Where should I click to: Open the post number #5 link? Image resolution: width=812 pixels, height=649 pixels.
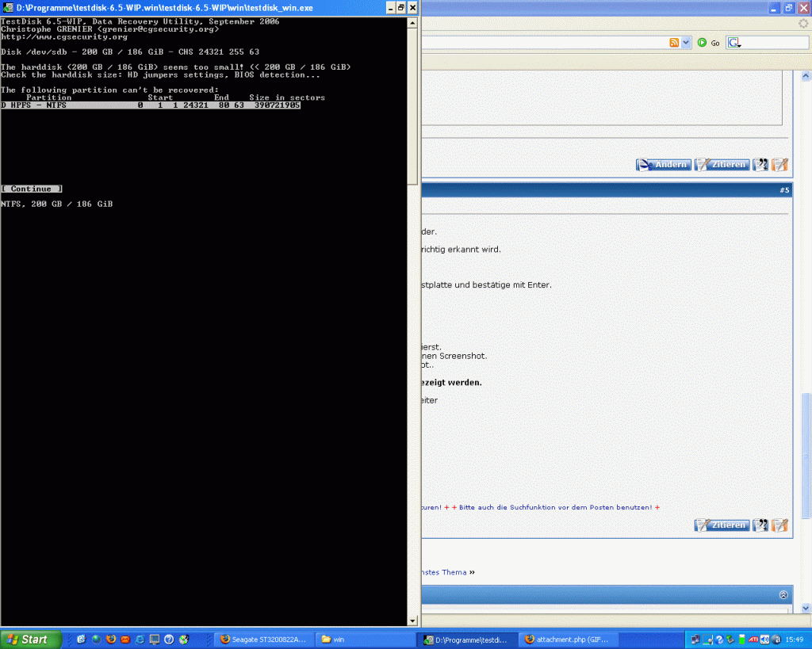click(784, 190)
